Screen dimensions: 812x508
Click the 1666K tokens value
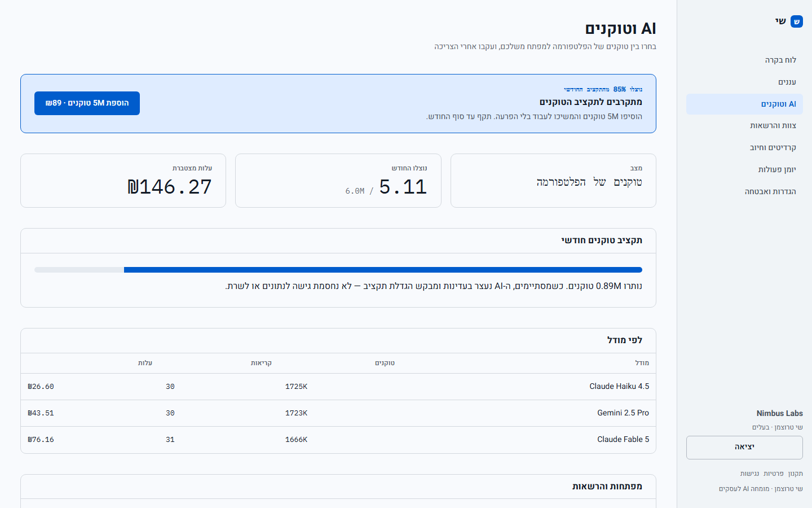point(296,440)
